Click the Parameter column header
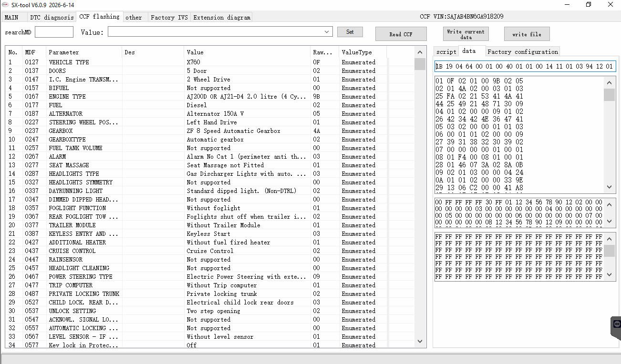The width and height of the screenshot is (621, 364). point(84,52)
